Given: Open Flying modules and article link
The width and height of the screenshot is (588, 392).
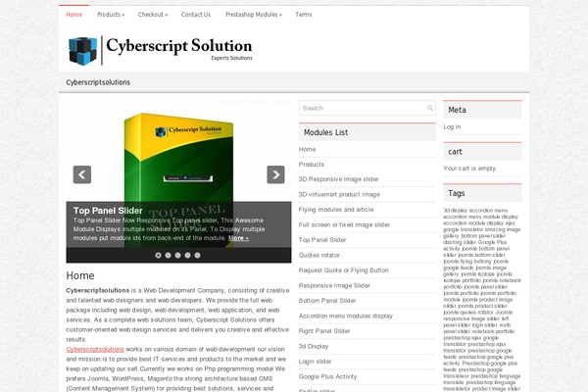Looking at the screenshot, I should (x=336, y=210).
